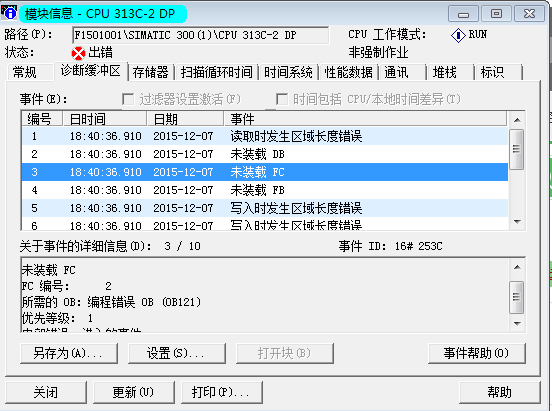Screen dimensions: 552x411
Task: Click the red error status icon
Action: (78, 54)
